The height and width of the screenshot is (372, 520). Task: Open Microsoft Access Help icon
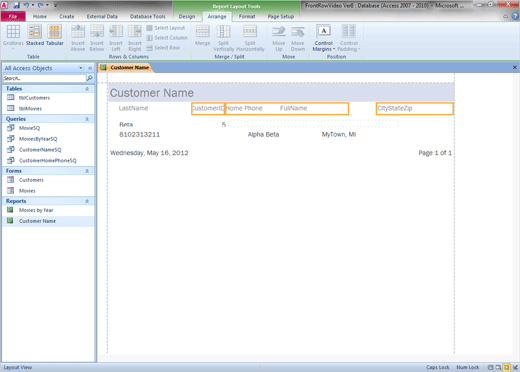515,16
